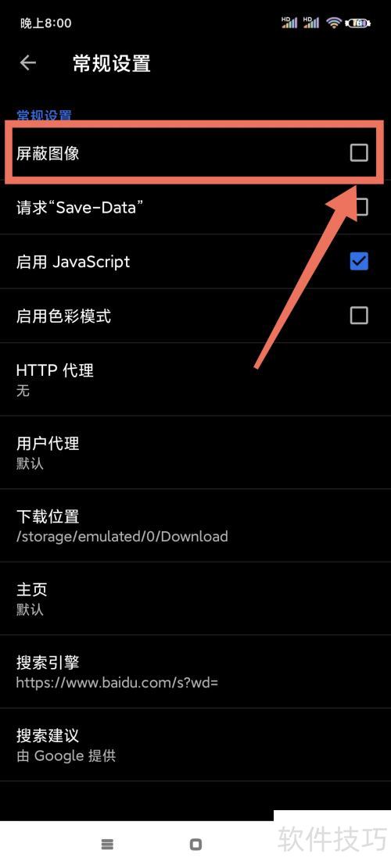391x868 pixels.
Task: Tap the 晚上8:00 clock in status bar
Action: (46, 23)
